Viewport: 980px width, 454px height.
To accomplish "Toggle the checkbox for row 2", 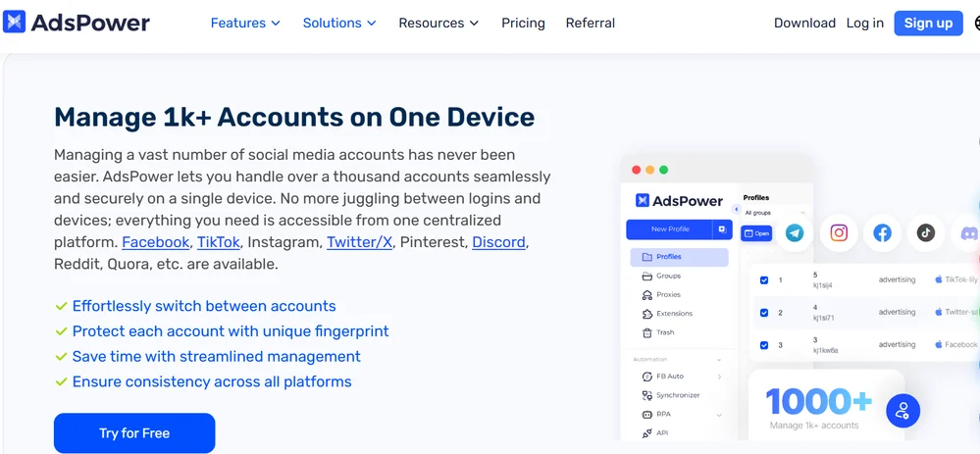I will point(764,312).
